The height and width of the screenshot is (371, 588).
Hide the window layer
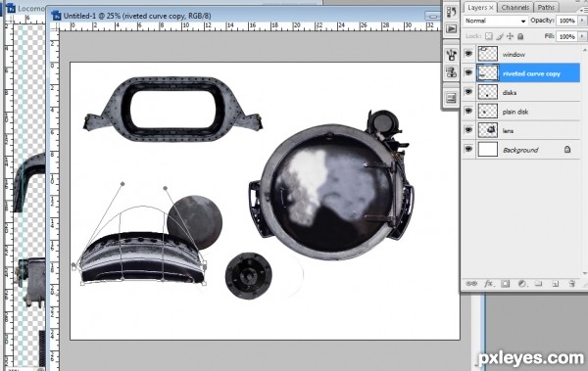click(x=468, y=54)
